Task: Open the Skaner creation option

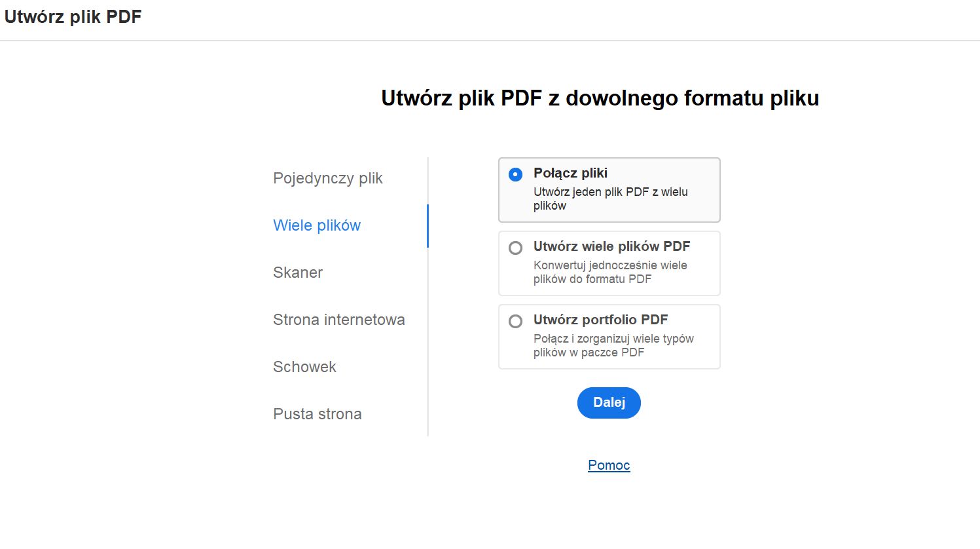Action: coord(297,273)
